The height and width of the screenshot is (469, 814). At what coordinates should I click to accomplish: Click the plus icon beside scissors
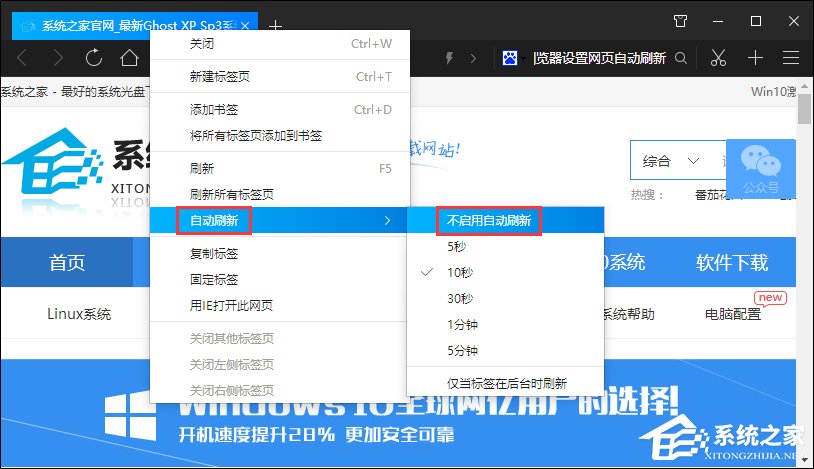tap(755, 58)
